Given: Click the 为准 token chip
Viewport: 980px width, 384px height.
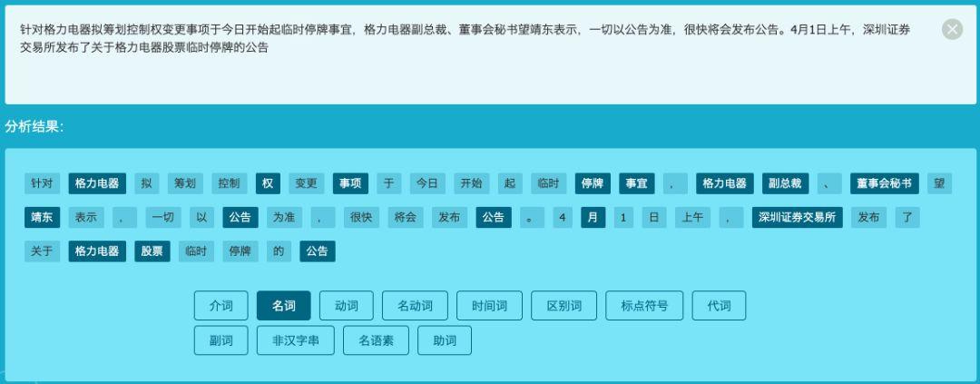Looking at the screenshot, I should (284, 217).
